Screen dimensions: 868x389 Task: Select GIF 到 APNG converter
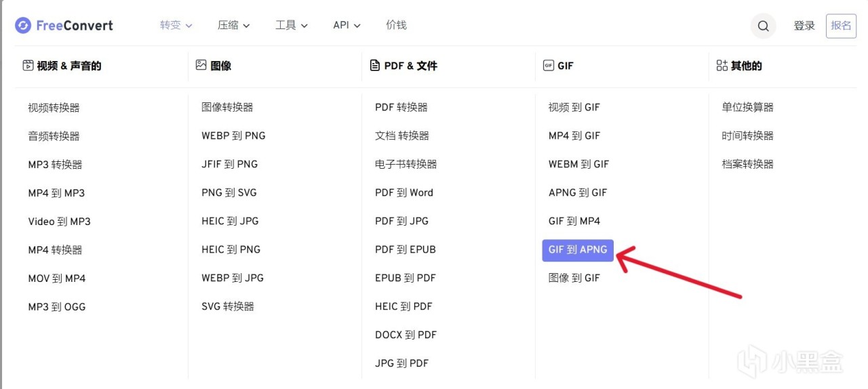click(578, 249)
